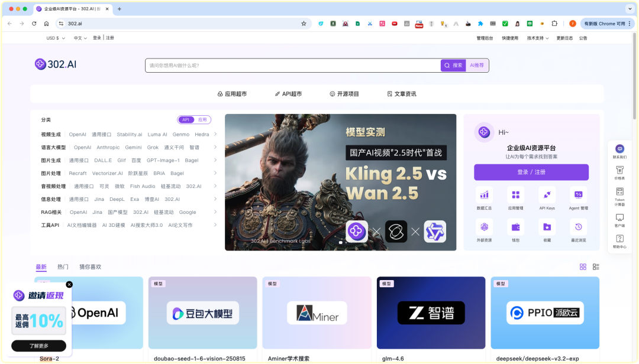Screen dimensions: 639x364
Task: Open Agent 管理 via its icon
Action: (x=577, y=195)
